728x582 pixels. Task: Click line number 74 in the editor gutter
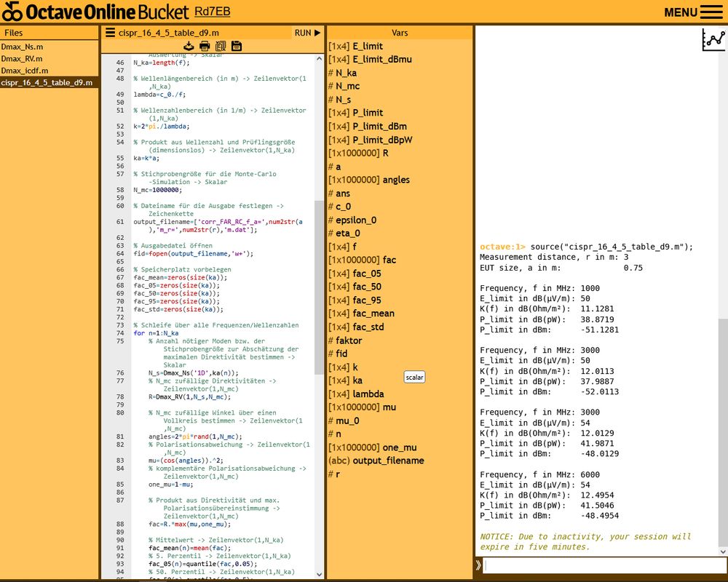[120, 333]
